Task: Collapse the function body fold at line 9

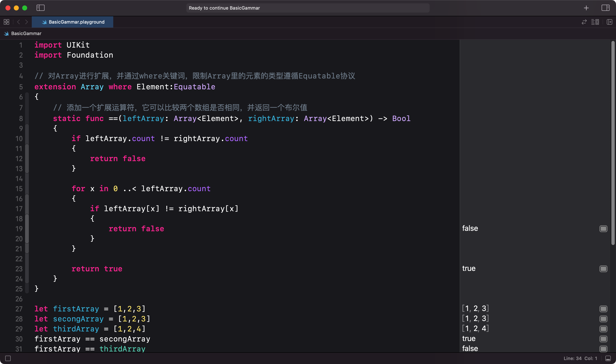Action: 27,129
